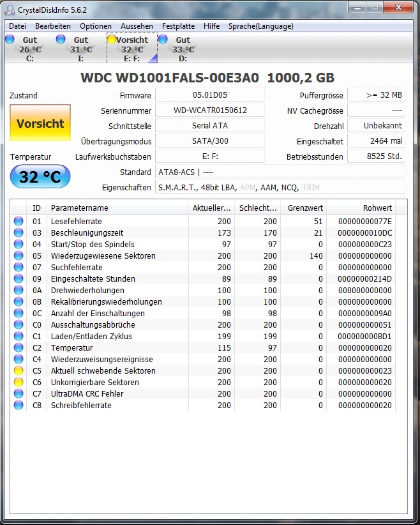Click the Puffergrösse field >= 32 MB

[376, 95]
